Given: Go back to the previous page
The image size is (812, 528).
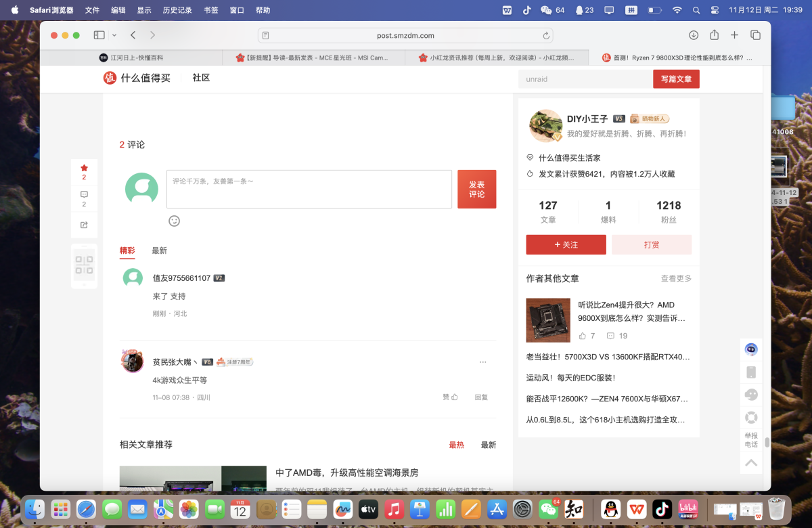Looking at the screenshot, I should pyautogui.click(x=133, y=35).
